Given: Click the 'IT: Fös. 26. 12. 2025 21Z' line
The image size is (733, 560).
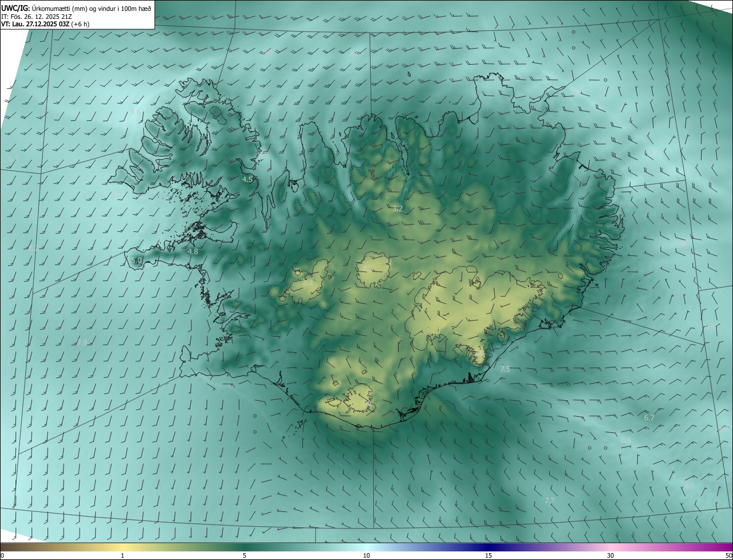Looking at the screenshot, I should [37, 17].
